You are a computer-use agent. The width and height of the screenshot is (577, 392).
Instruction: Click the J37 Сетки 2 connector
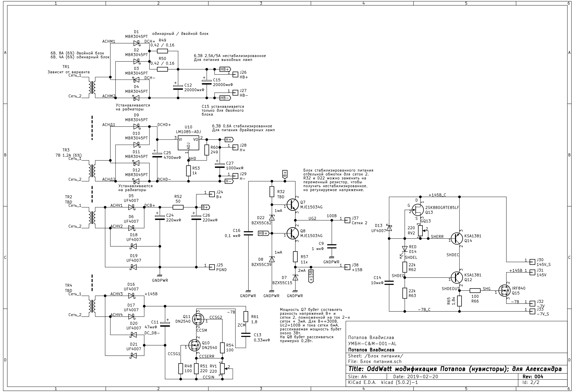click(347, 220)
